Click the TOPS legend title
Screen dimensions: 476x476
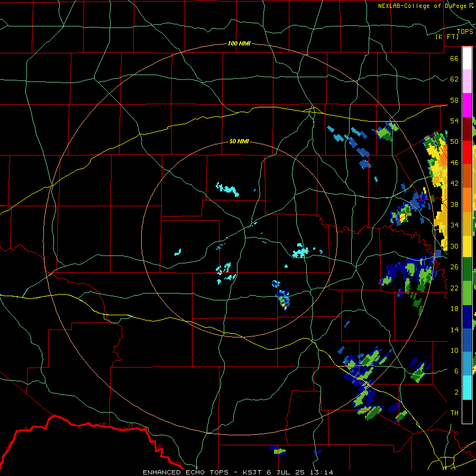click(465, 32)
